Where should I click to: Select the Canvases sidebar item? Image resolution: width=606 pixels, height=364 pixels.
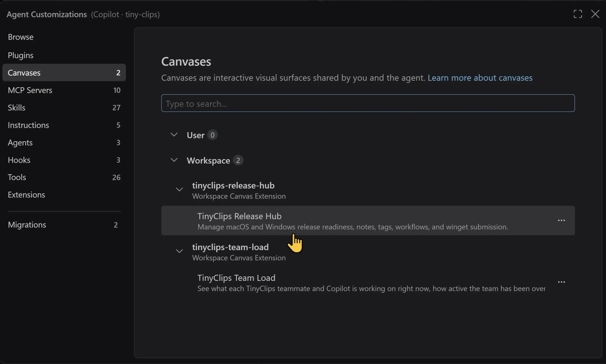tap(64, 73)
